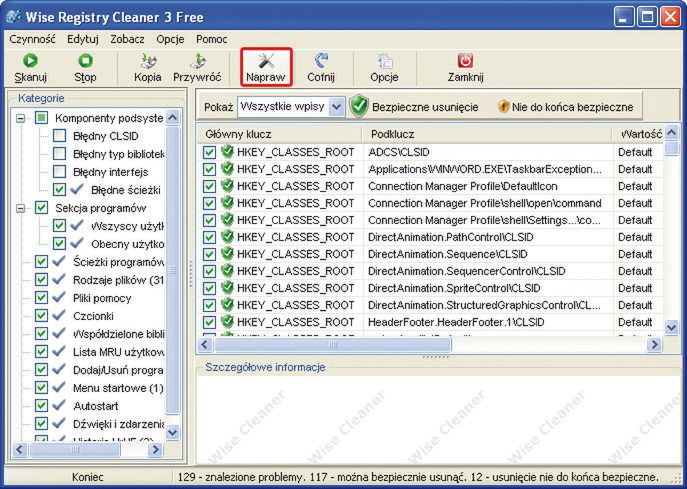Image resolution: width=687 pixels, height=489 pixels.
Task: Click categories horizontal scrollbar thumb
Action: 75,450
